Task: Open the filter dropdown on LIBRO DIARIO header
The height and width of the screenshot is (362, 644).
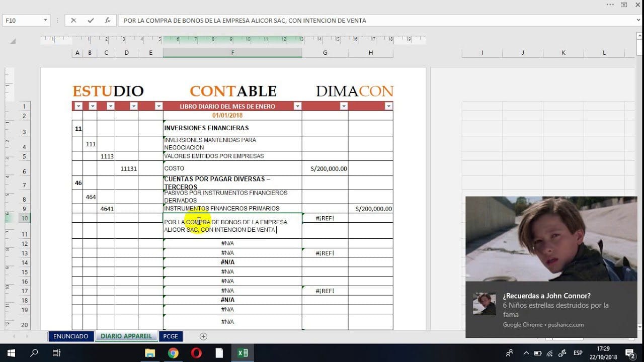Action: [x=297, y=106]
